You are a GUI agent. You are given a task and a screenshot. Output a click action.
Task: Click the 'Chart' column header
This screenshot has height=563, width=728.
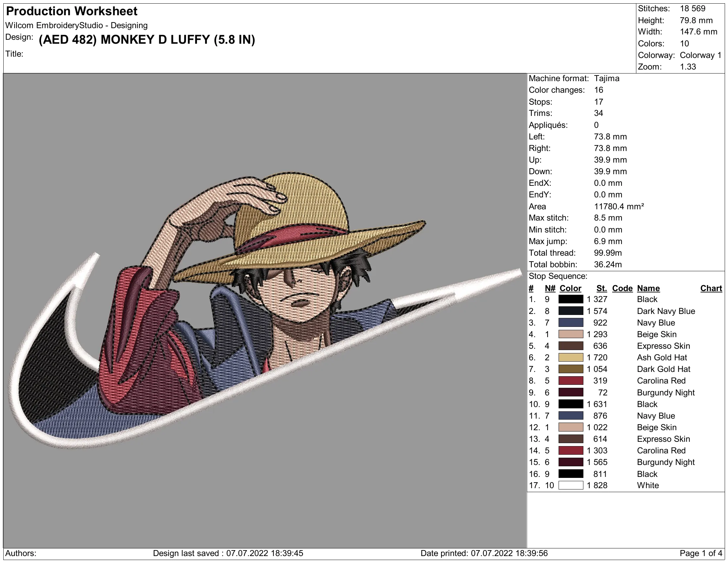pyautogui.click(x=711, y=288)
